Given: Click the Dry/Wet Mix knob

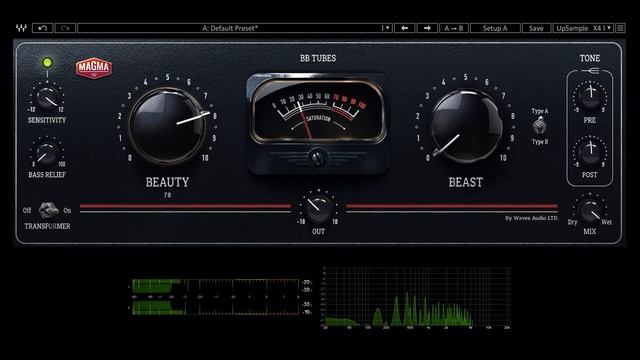Looking at the screenshot, I should (590, 210).
